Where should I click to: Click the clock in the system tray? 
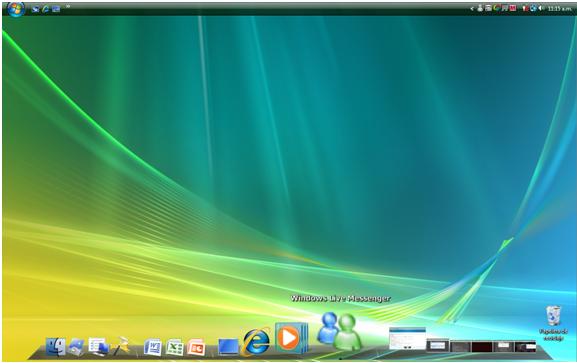559,8
